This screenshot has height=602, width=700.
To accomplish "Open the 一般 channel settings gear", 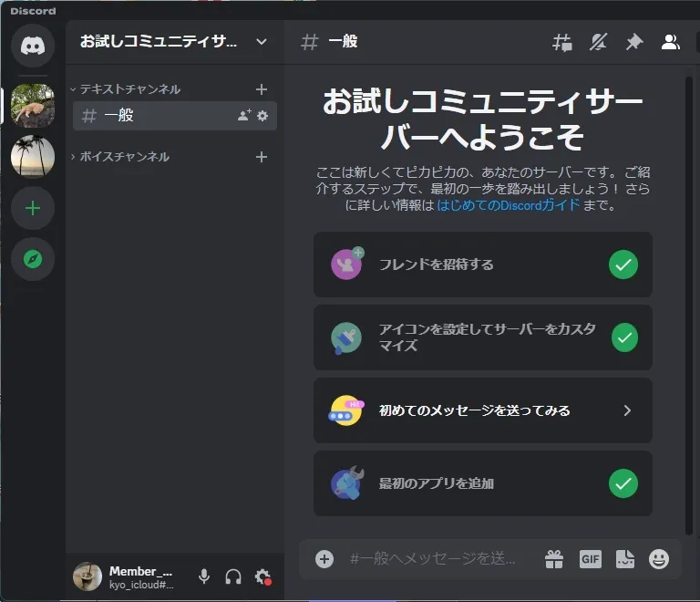I will point(262,116).
